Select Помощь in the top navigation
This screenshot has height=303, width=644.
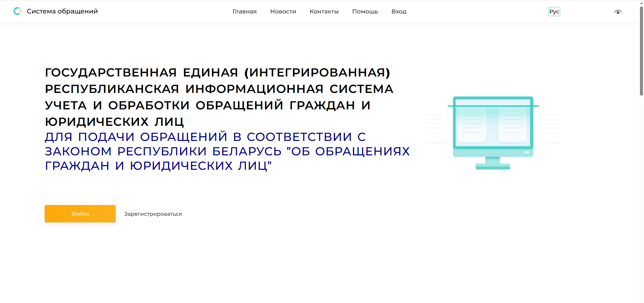pyautogui.click(x=365, y=12)
